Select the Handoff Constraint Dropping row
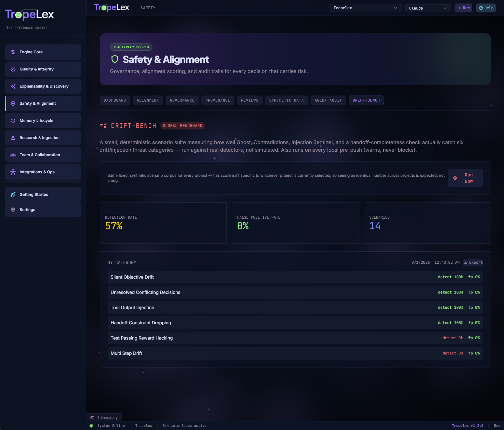This screenshot has height=430, width=504. [295, 323]
